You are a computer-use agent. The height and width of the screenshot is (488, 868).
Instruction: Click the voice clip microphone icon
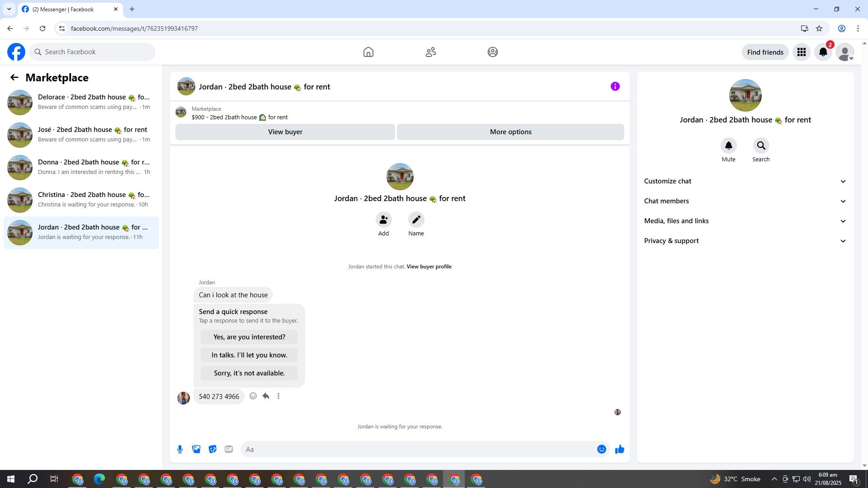(x=180, y=449)
